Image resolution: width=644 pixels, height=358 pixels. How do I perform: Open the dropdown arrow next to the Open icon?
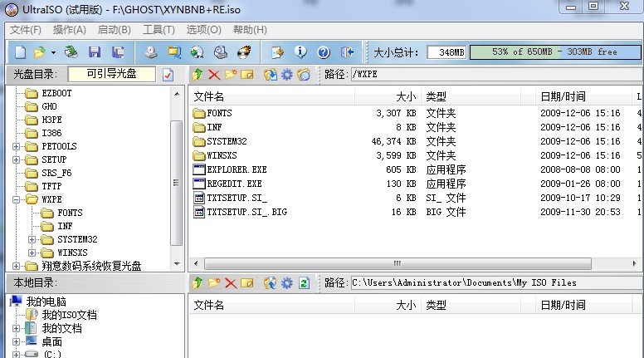pyautogui.click(x=53, y=52)
